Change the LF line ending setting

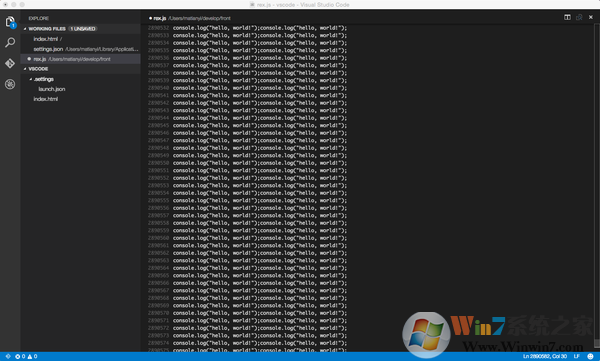pyautogui.click(x=576, y=356)
